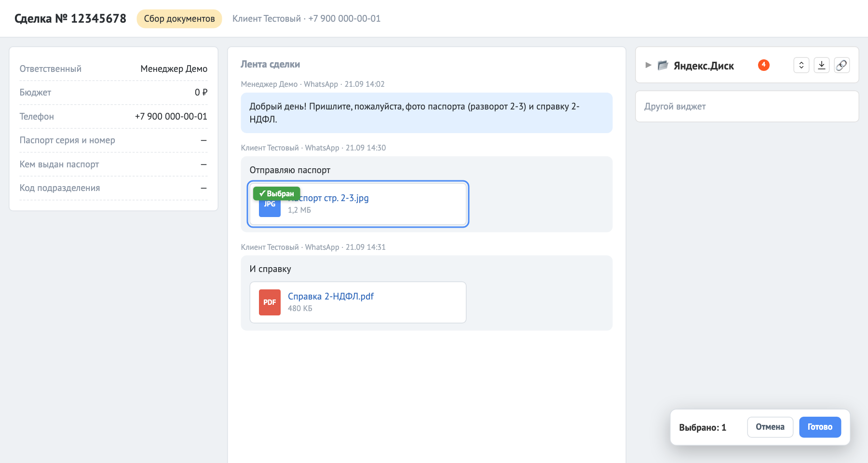Click the Отправляю паспорт message text
868x463 pixels.
[x=290, y=170]
